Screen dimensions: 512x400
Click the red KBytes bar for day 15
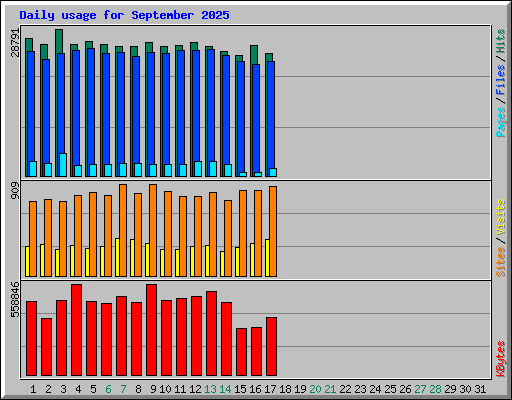coord(241,352)
